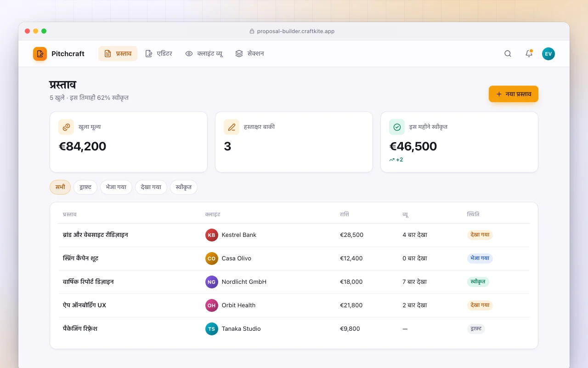Open the ऐप ऑनबोर्डिंग UX proposal
Image resolution: width=588 pixels, height=368 pixels.
[85, 305]
